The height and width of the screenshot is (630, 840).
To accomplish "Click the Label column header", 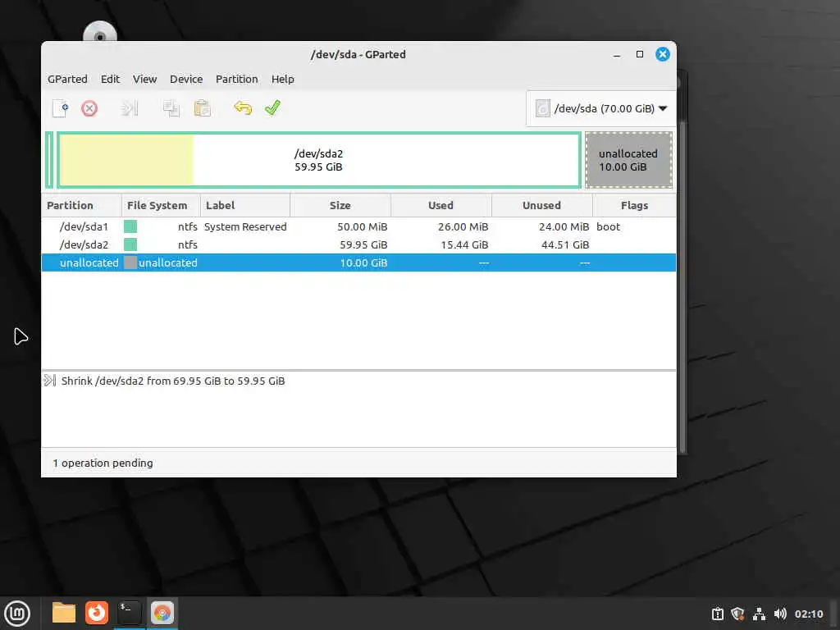I will click(244, 206).
